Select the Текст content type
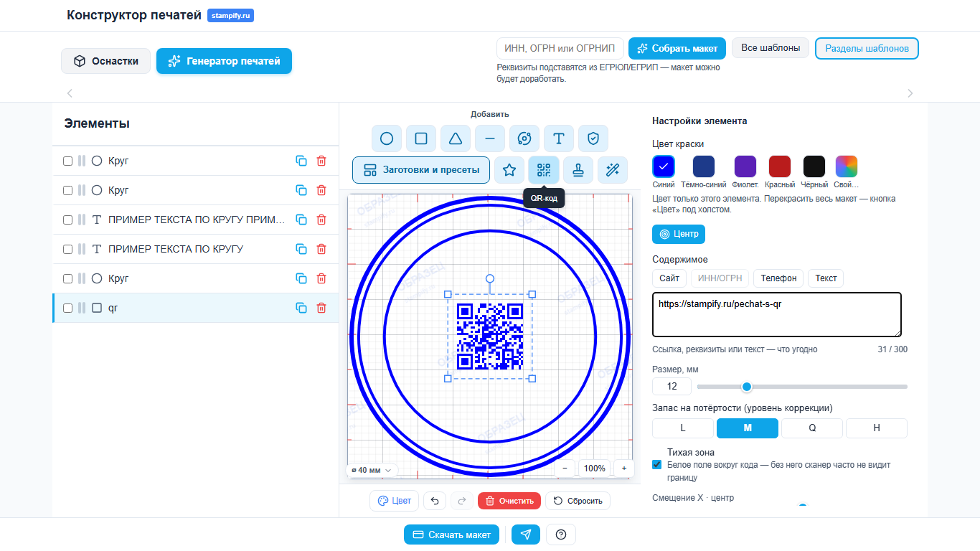Viewport: 980px width, 551px height. [826, 278]
